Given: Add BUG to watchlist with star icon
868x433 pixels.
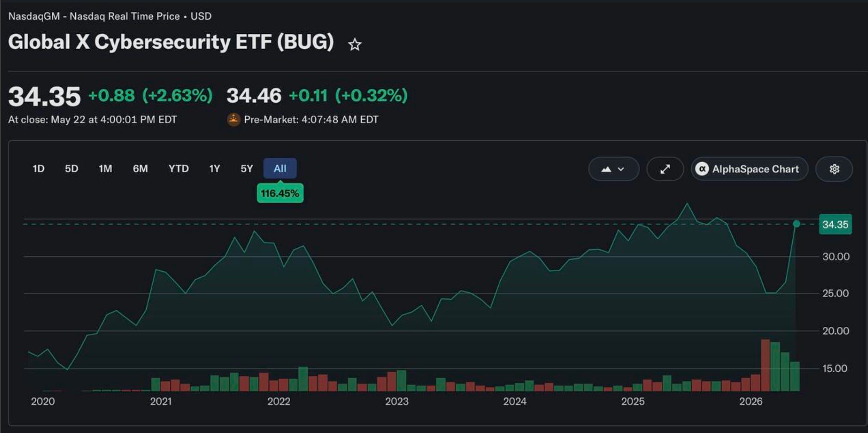Looking at the screenshot, I should pos(354,44).
